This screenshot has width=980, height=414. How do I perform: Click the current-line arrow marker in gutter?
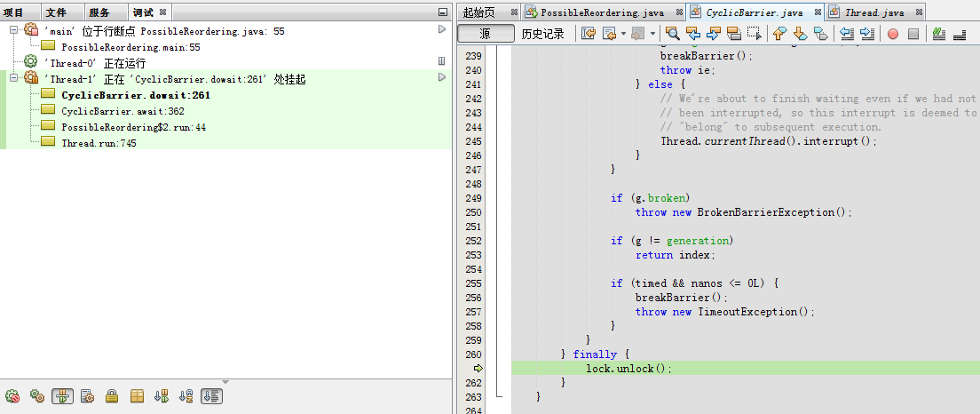(x=478, y=369)
